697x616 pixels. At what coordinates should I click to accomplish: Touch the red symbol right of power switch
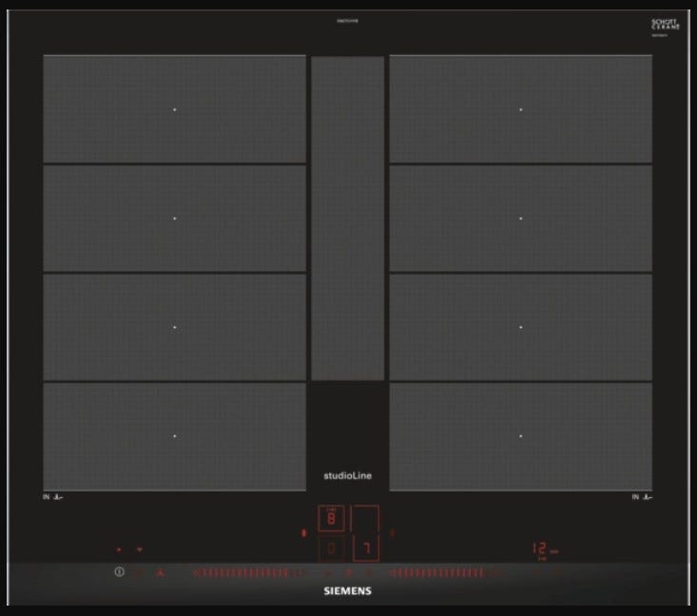[x=161, y=573]
